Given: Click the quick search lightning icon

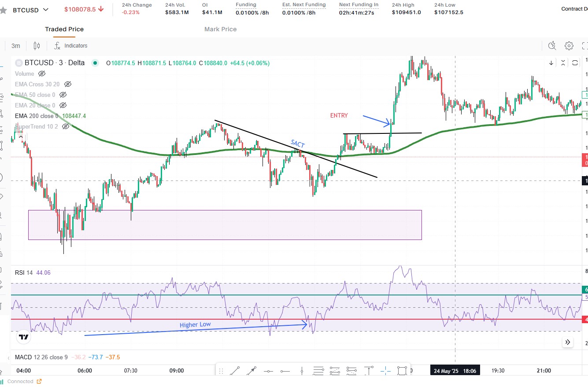Looking at the screenshot, I should pos(552,46).
